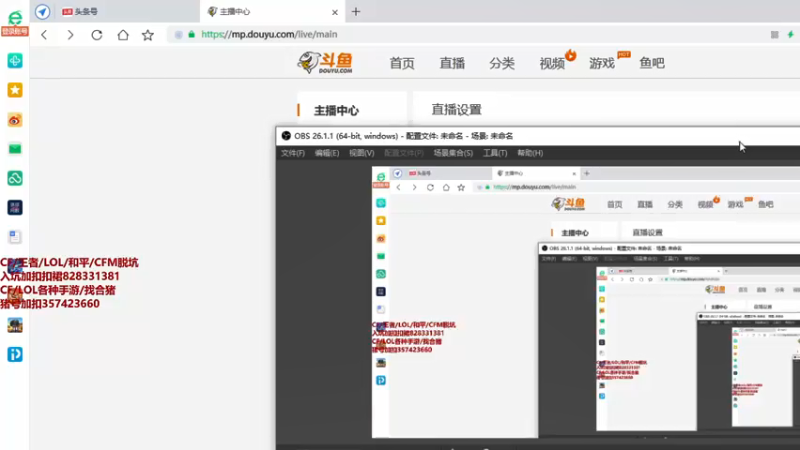Open the Douyu 视频 page
This screenshot has width=800, height=450.
(552, 63)
